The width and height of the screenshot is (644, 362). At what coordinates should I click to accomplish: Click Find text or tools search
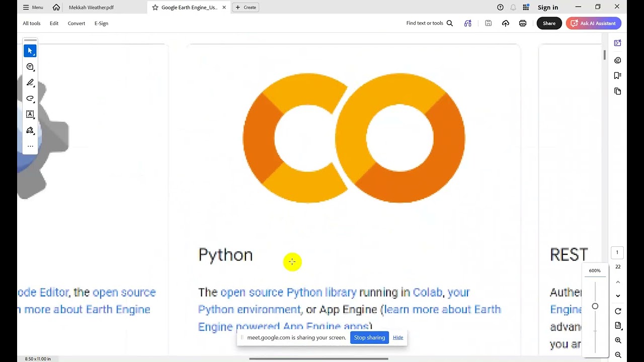click(430, 23)
